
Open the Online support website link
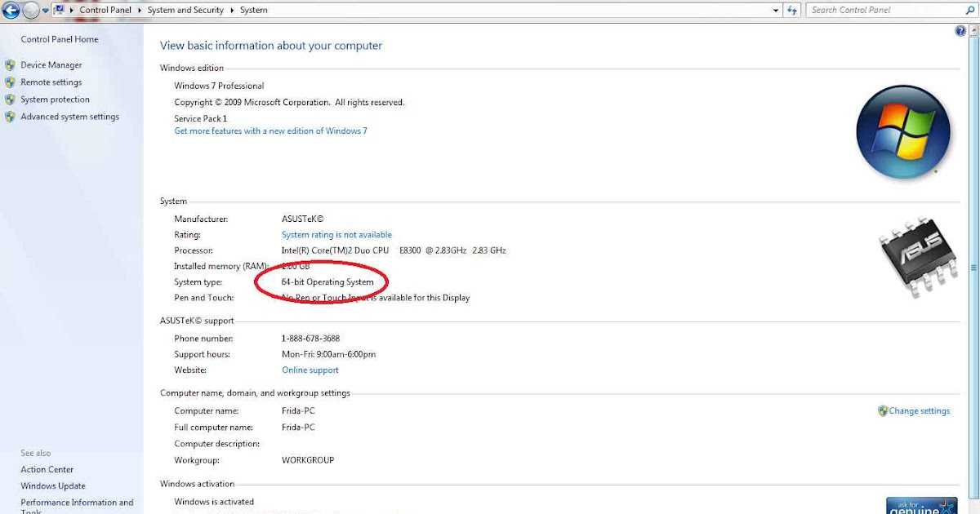click(310, 370)
